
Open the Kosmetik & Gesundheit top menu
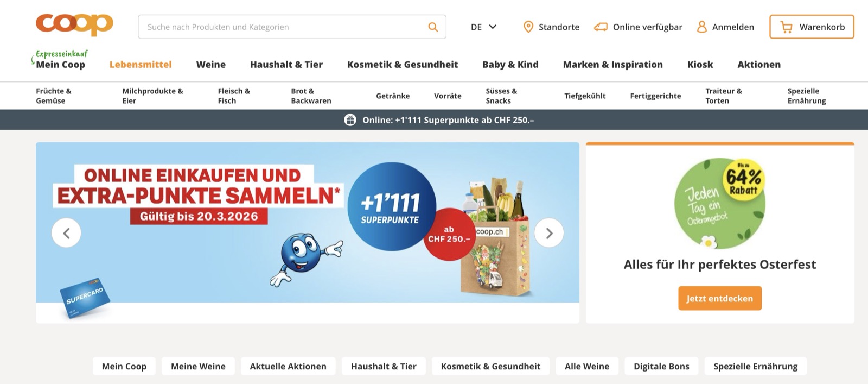(x=403, y=65)
